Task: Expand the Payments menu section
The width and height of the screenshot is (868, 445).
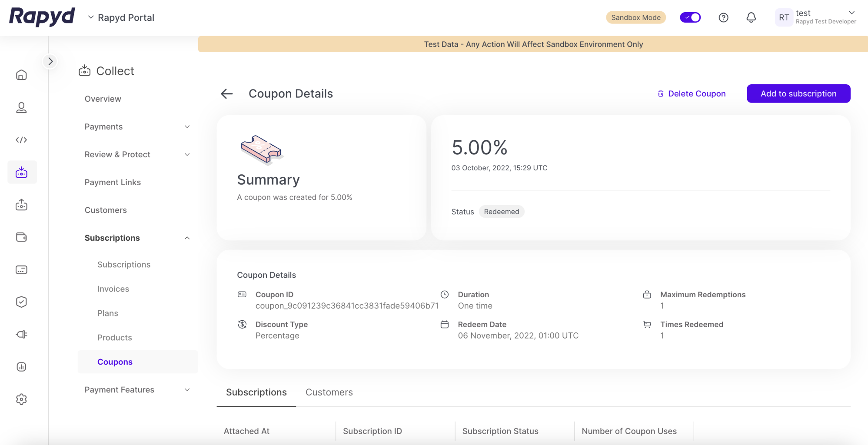Action: [137, 126]
